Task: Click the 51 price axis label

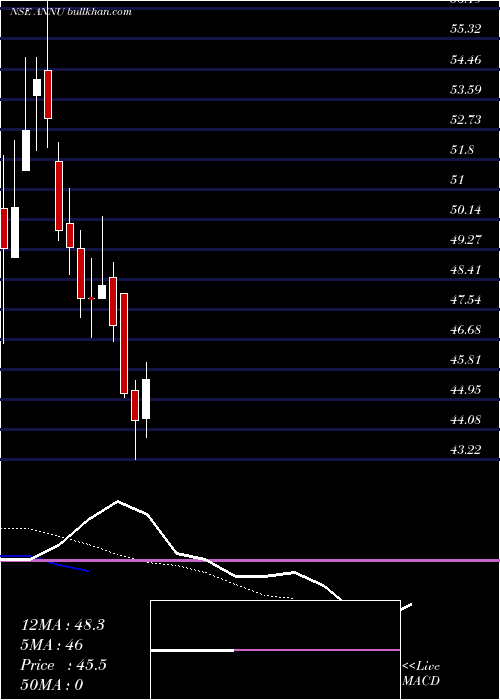Action: tap(458, 179)
